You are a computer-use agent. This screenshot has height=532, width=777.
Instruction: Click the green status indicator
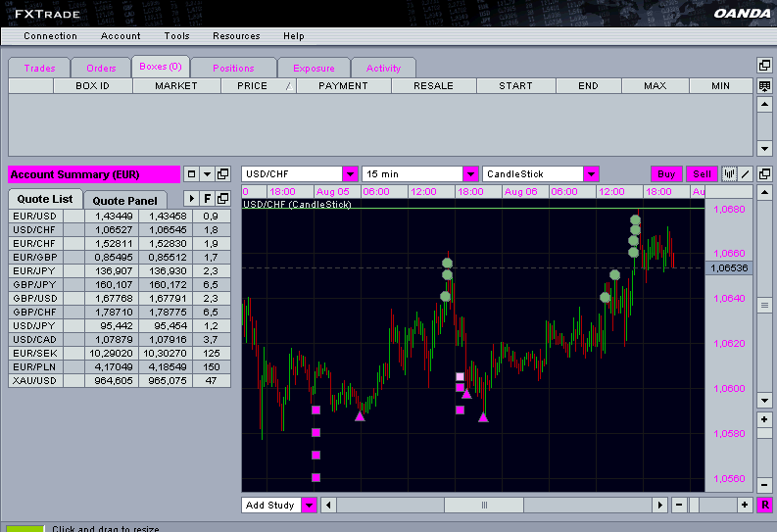[25, 528]
